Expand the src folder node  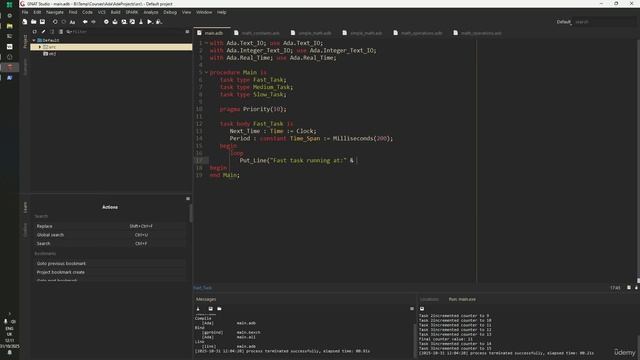click(40, 47)
